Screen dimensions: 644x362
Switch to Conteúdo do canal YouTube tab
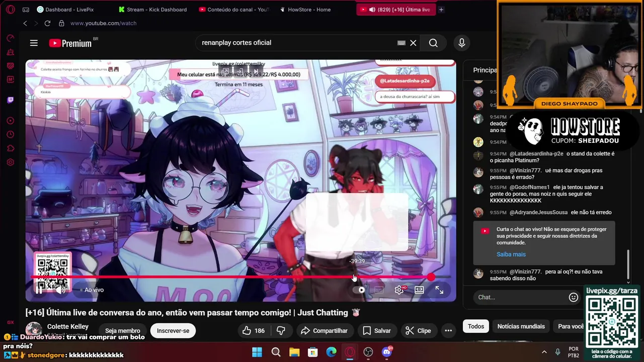(x=234, y=10)
